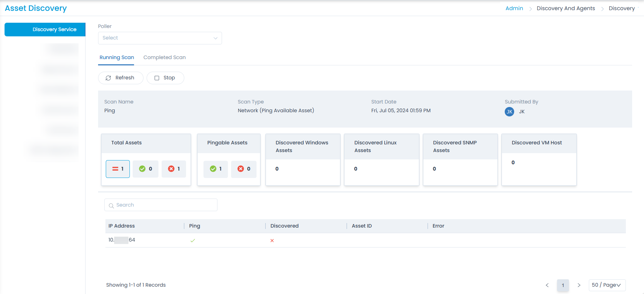Show non-pingable assets with red cross
Image resolution: width=644 pixels, height=294 pixels.
coord(244,169)
